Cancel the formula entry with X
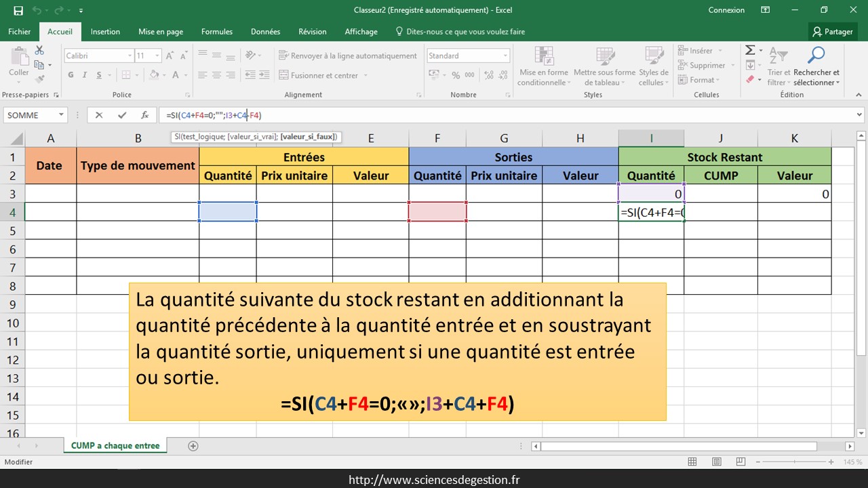 pos(99,115)
